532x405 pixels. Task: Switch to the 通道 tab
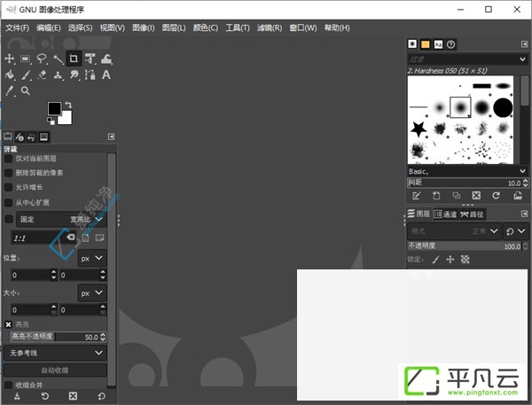coord(445,214)
